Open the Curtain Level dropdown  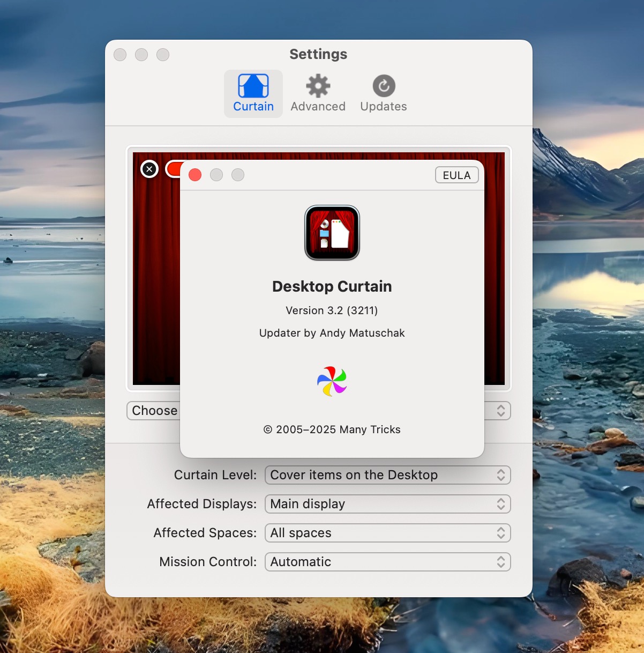point(388,475)
